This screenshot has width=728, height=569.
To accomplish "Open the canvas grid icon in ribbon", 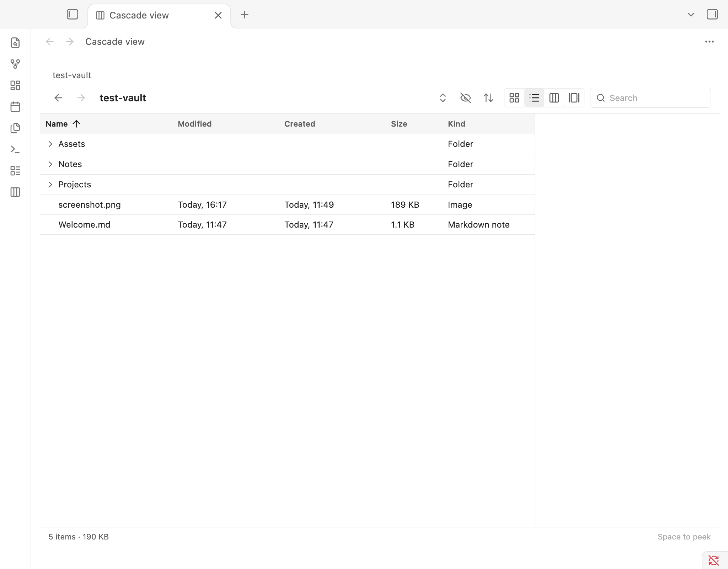I will coord(15,85).
